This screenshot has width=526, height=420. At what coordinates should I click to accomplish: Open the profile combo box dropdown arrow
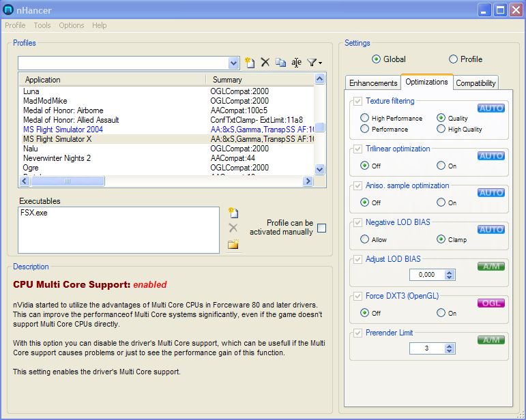(x=233, y=63)
